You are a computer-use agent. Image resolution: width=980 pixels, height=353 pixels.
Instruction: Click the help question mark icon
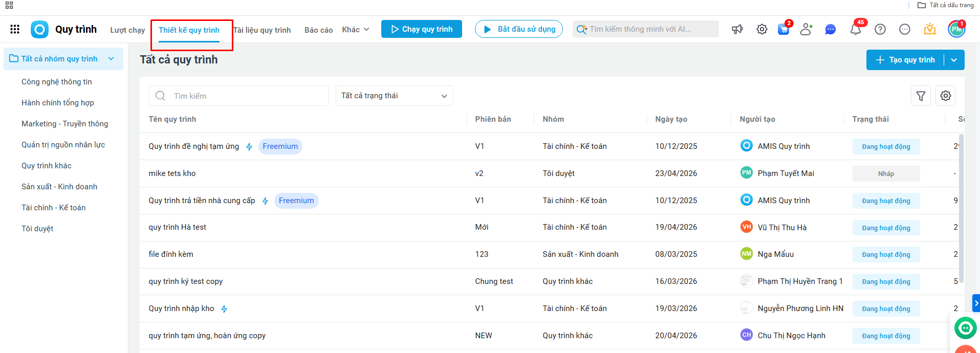880,29
